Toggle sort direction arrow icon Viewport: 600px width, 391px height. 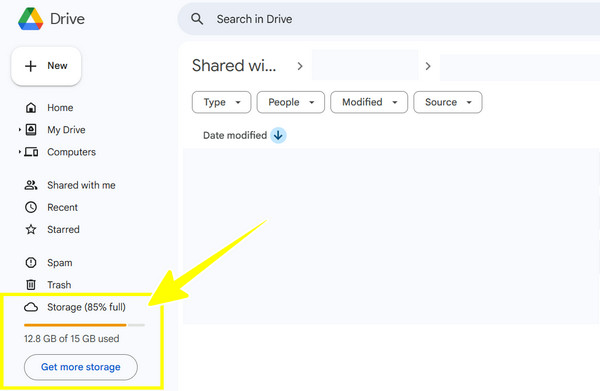278,135
